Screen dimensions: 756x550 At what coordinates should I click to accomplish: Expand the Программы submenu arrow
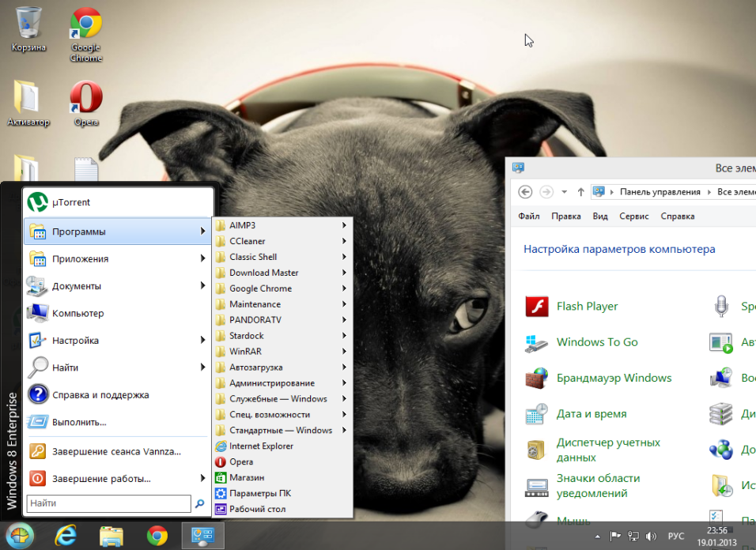click(x=202, y=232)
